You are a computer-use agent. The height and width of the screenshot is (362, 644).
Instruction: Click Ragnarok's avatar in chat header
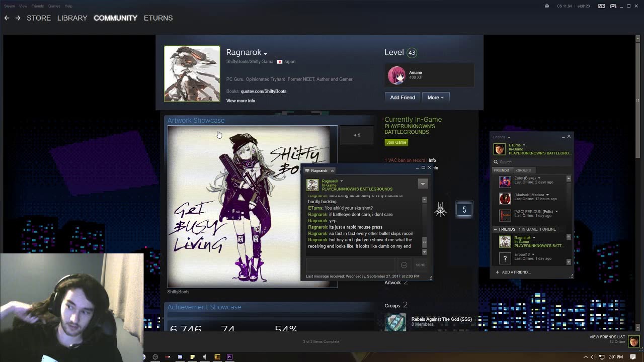[x=312, y=185]
